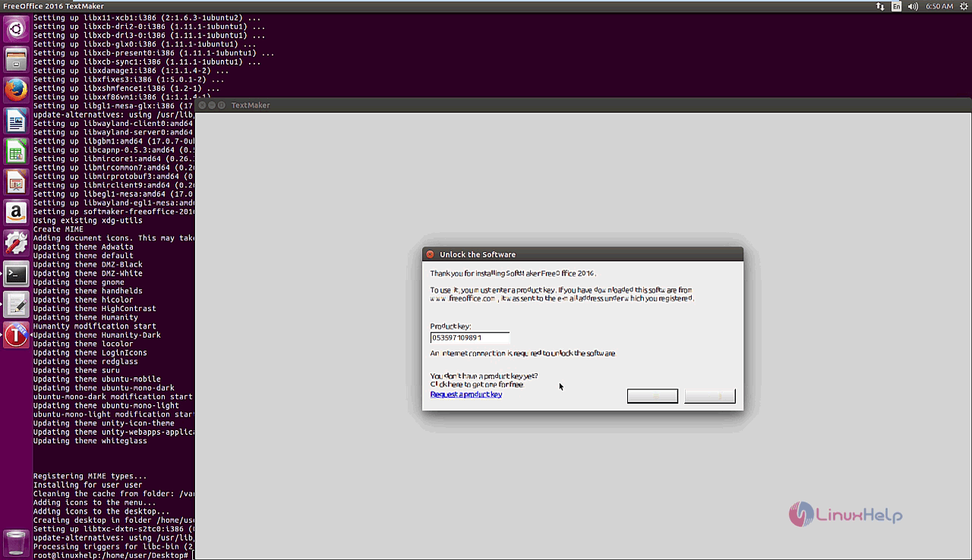Open the Text Editor launcher icon
Viewport: 972px width, 560px height.
point(16,304)
